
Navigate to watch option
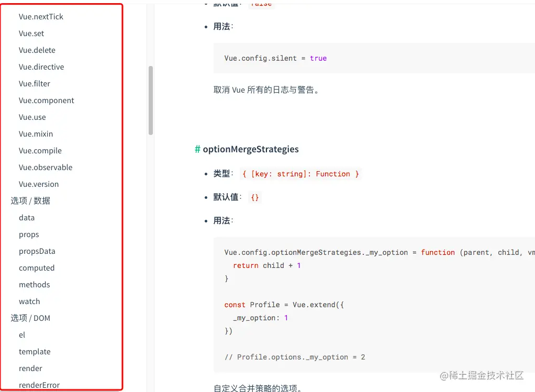[29, 301]
